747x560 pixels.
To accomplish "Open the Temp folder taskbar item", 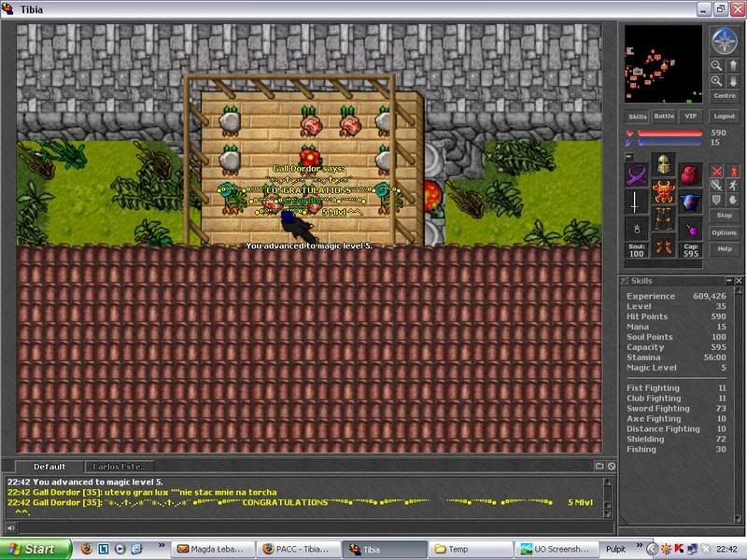I will (471, 549).
